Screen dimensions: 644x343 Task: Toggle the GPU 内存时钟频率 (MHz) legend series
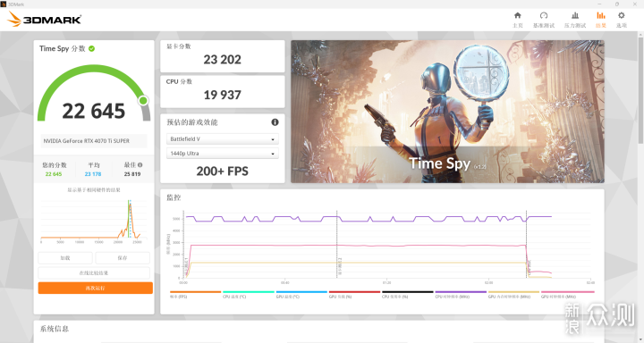point(513,294)
